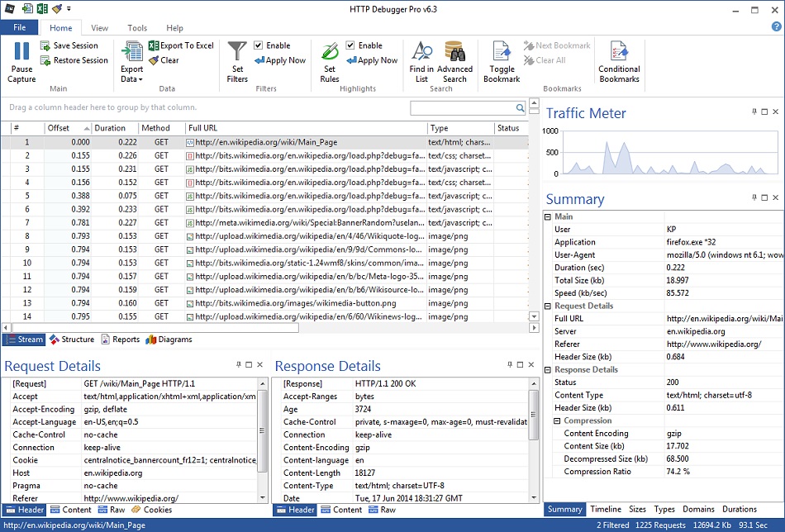Screen dimensions: 785x532
Task: Pin the Traffic Meter panel
Action: (x=754, y=112)
